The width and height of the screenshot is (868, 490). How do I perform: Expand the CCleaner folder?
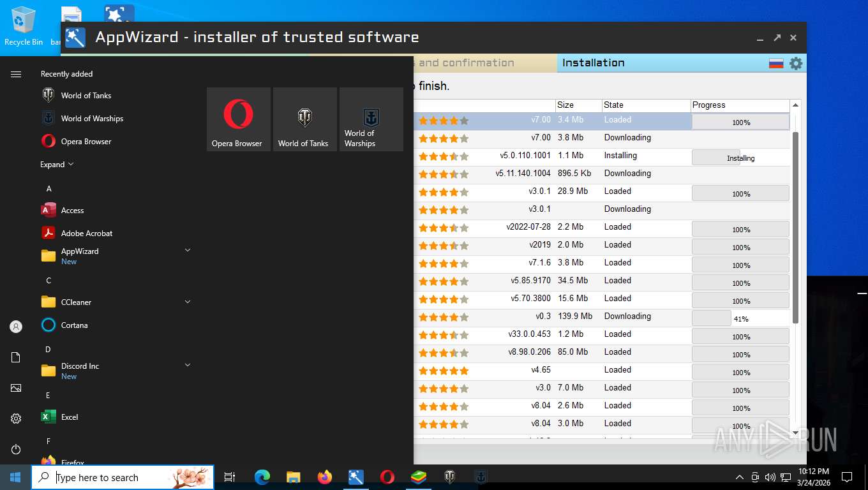click(188, 302)
